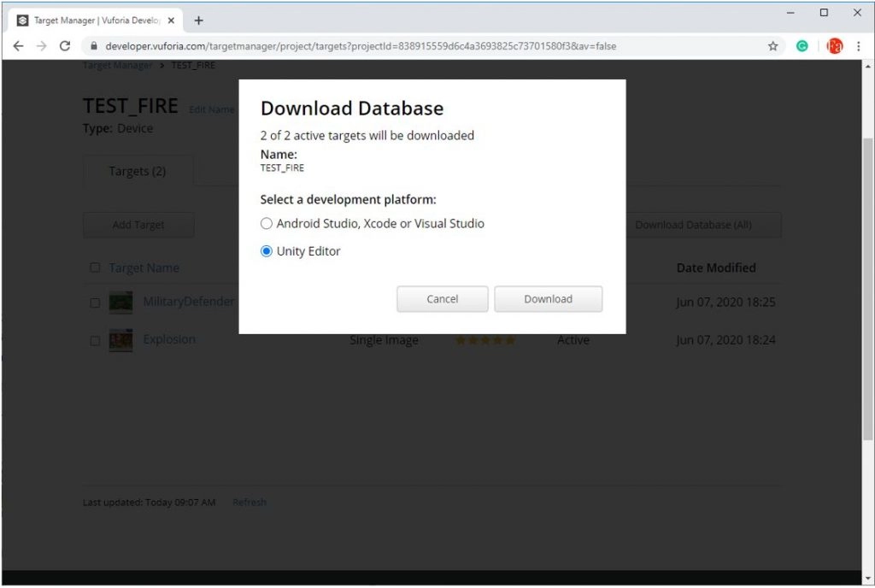Open the Explosion target link
The width and height of the screenshot is (875, 588).
point(169,339)
